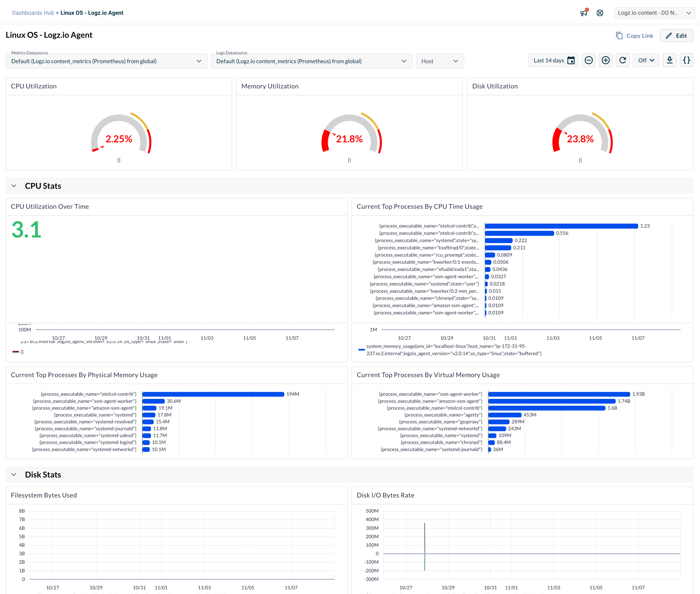
Task: Open help via the lifebuoy icon
Action: 600,13
